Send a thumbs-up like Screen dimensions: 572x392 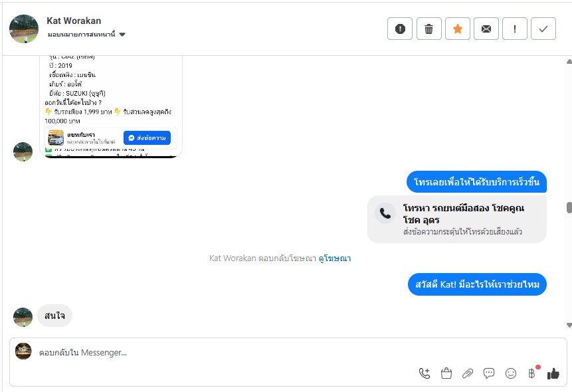pos(553,373)
